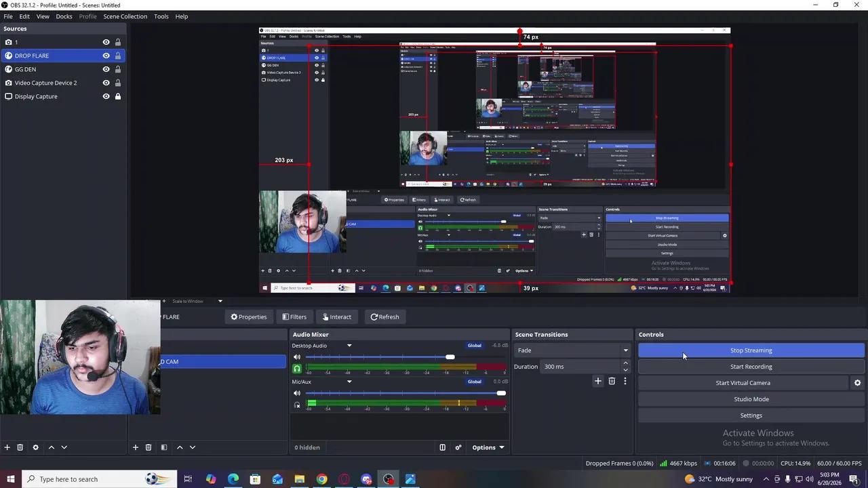Image resolution: width=868 pixels, height=488 pixels.
Task: Click the globe icon beside GG DEN
Action: coord(8,69)
